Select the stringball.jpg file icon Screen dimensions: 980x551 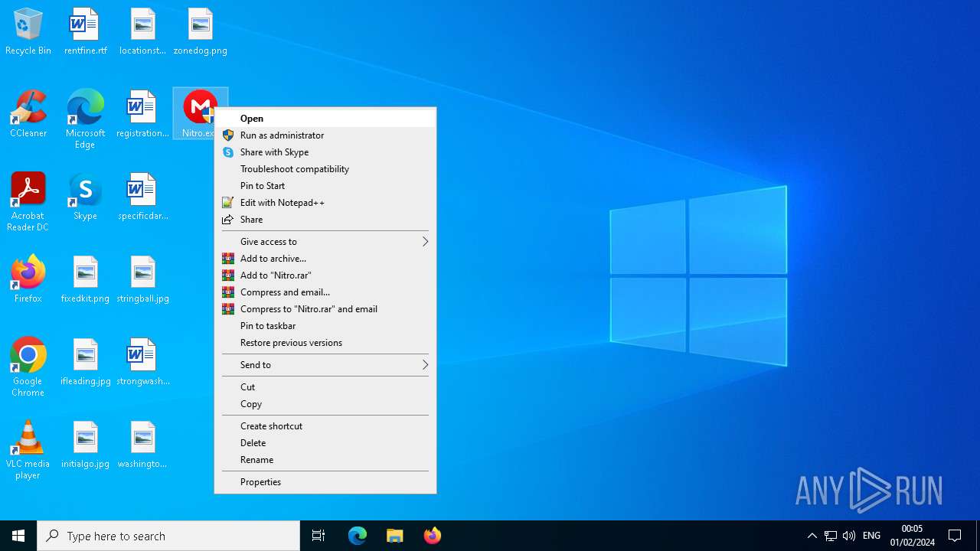[143, 280]
